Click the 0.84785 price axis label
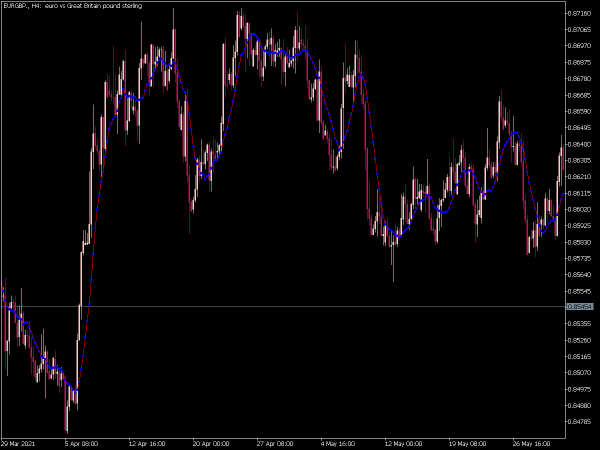The width and height of the screenshot is (600, 450). point(579,422)
